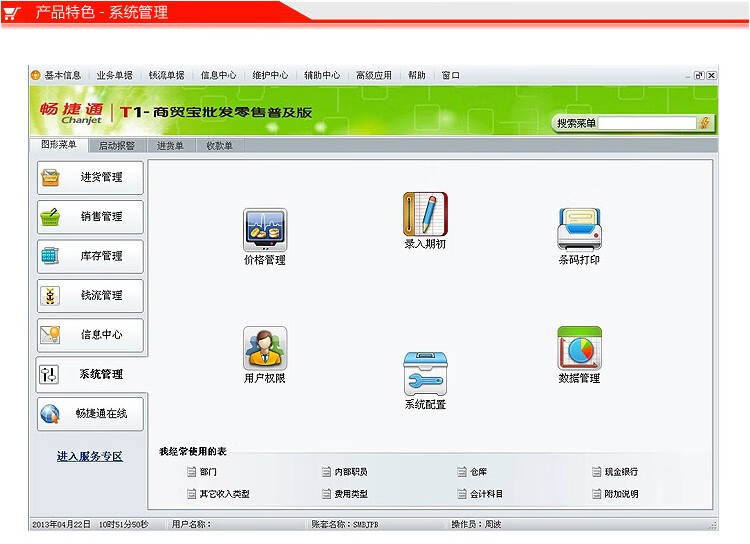750x544 pixels.
Task: Open the 高级应用 menu
Action: click(x=374, y=75)
